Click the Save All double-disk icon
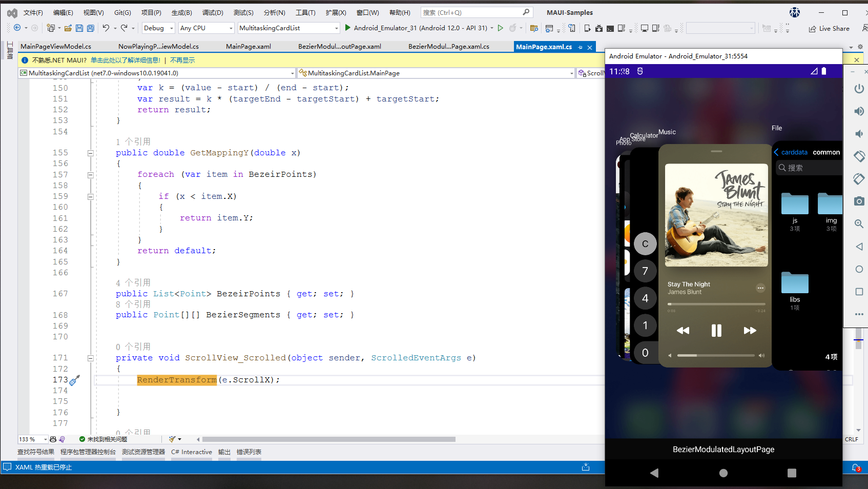Screen dimensions: 868x489 coord(91,28)
